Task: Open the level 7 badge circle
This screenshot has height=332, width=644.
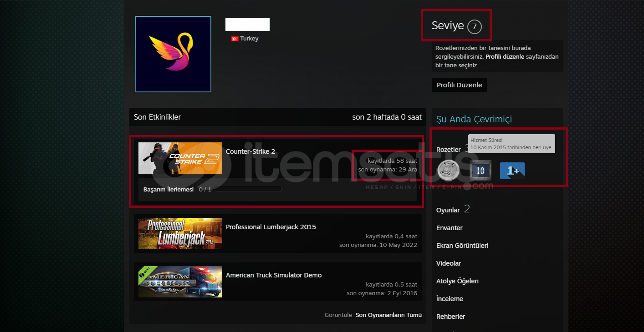Action: click(474, 26)
